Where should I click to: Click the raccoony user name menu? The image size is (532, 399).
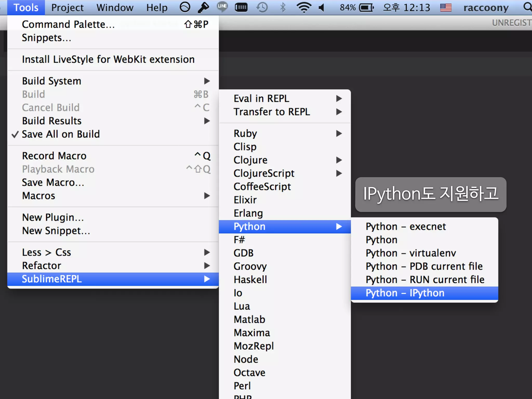(x=486, y=8)
